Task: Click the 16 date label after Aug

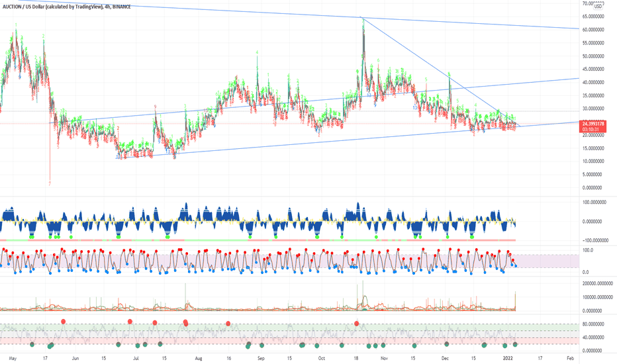Action: pyautogui.click(x=228, y=359)
